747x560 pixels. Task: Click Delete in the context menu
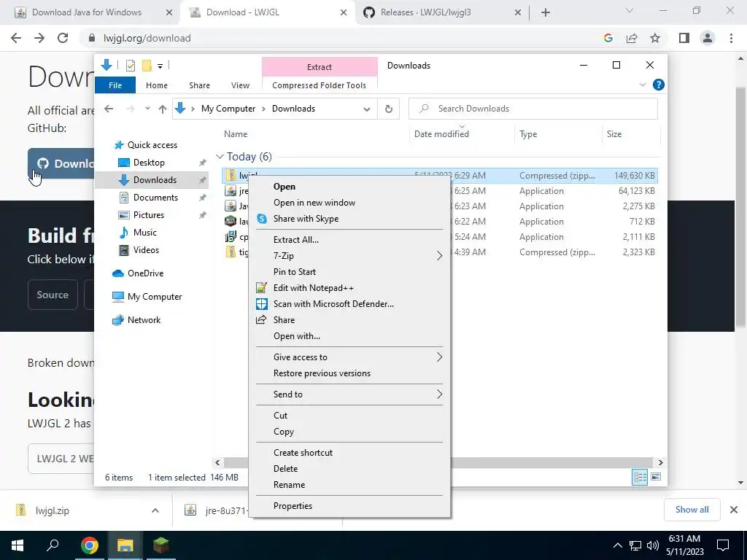pyautogui.click(x=285, y=469)
